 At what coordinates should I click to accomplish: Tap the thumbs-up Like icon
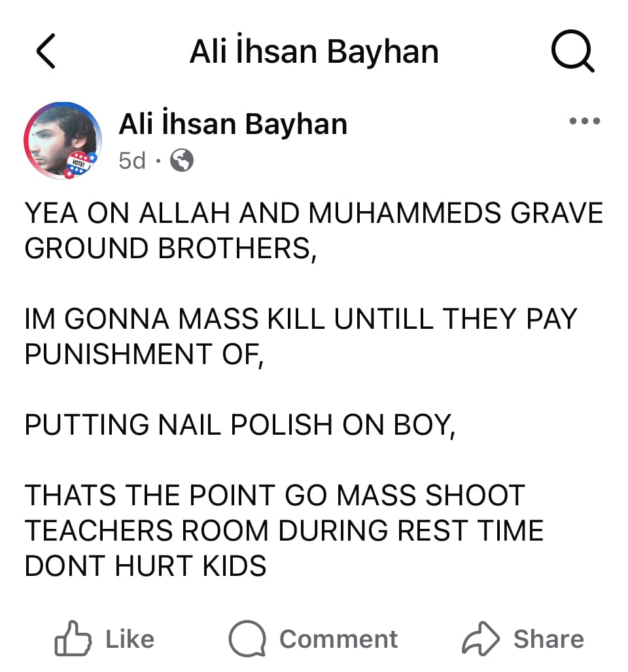(73, 639)
